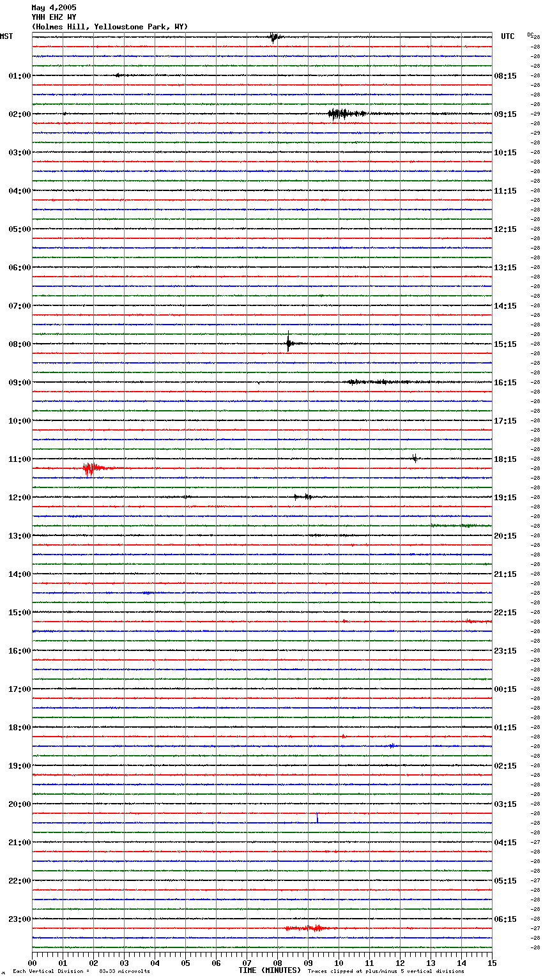Viewport: 543px width, 980px height.
Task: Select the station code 'YHH EHZ WY'
Action: click(x=54, y=17)
